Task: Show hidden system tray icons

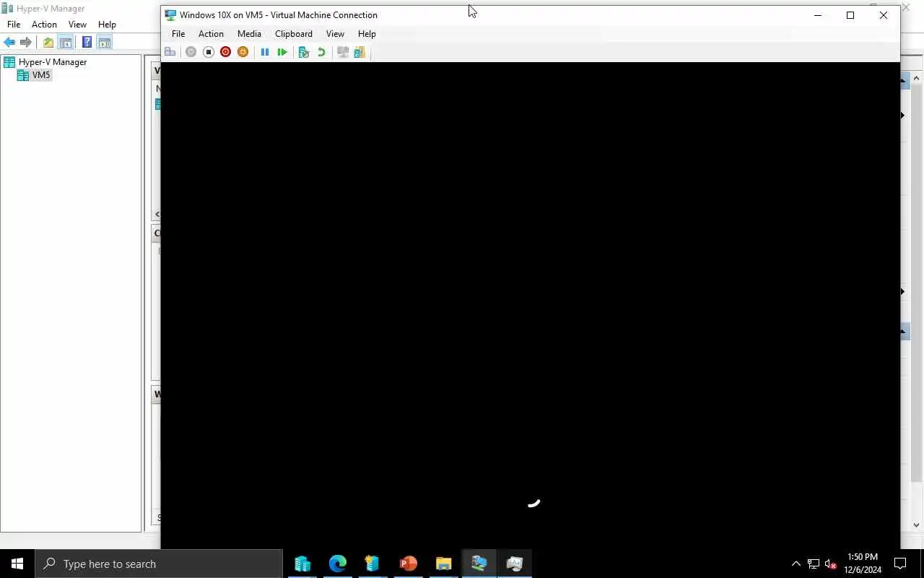Action: pyautogui.click(x=796, y=564)
